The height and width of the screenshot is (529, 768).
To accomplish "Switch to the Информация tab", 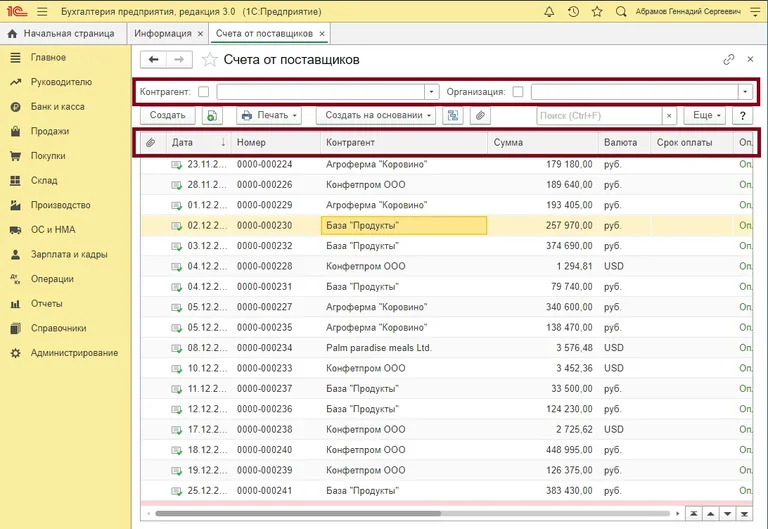I will 162,33.
